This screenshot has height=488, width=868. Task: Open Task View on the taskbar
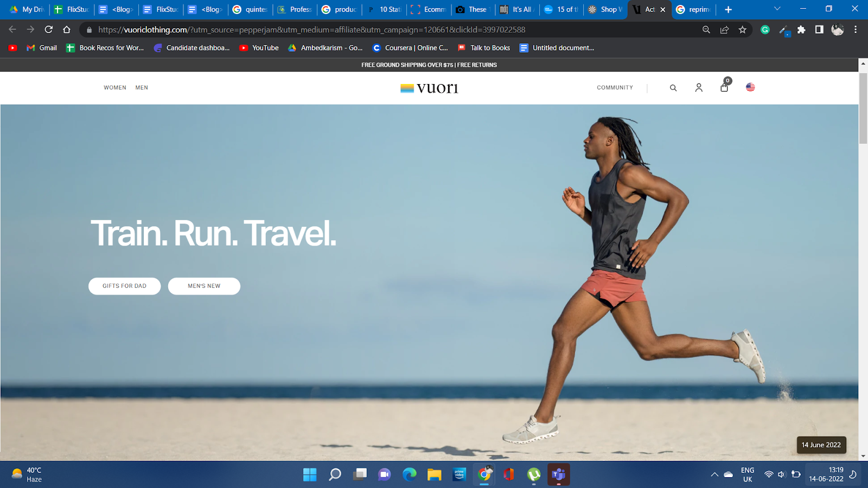[360, 474]
